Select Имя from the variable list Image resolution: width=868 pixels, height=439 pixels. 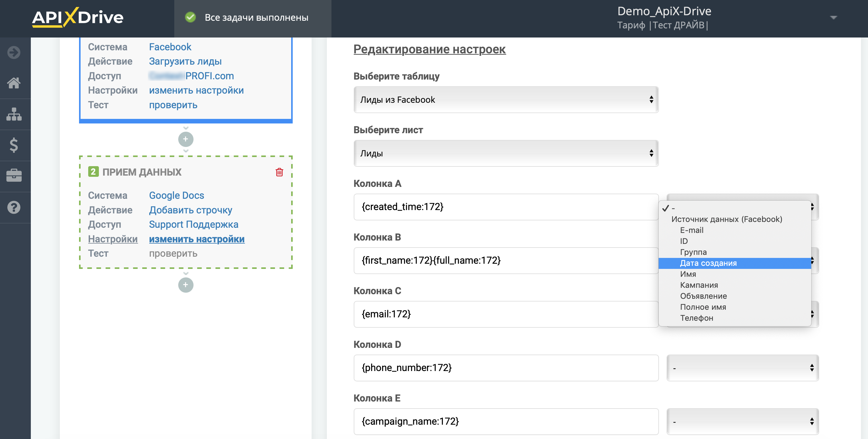(x=735, y=274)
